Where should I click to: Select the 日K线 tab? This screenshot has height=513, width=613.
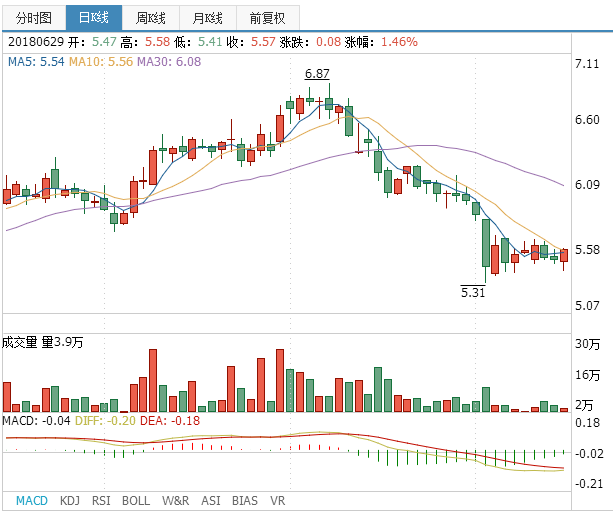coord(94,18)
